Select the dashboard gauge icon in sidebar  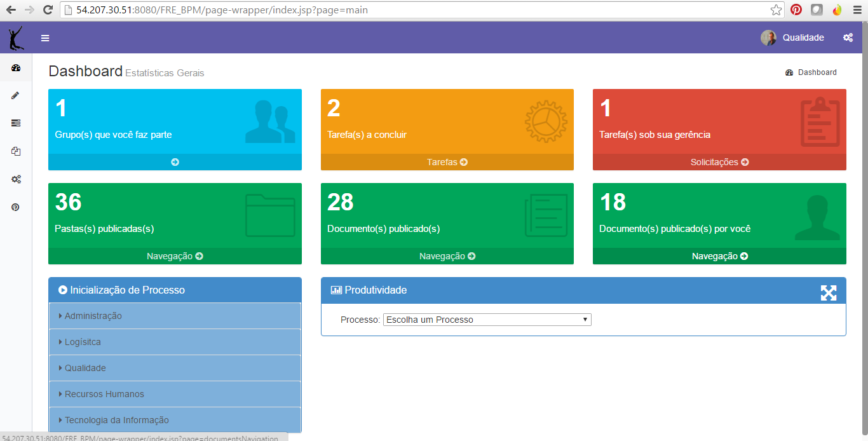[16, 68]
